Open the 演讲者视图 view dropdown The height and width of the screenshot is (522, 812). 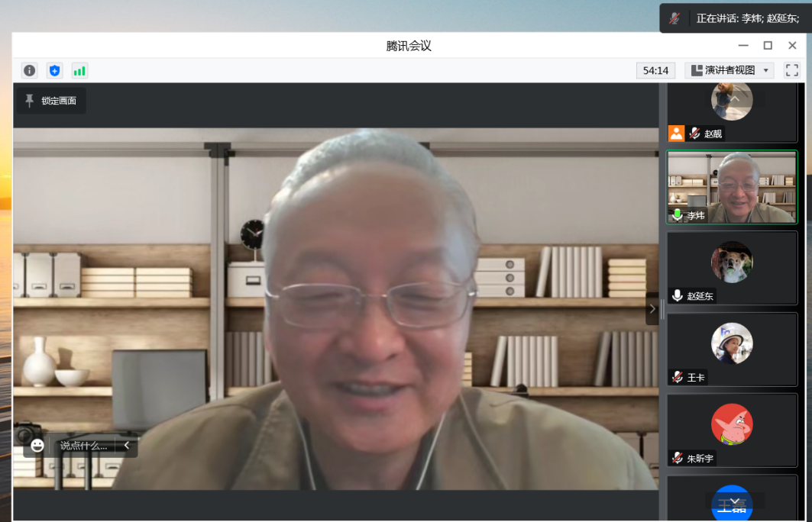[730, 70]
